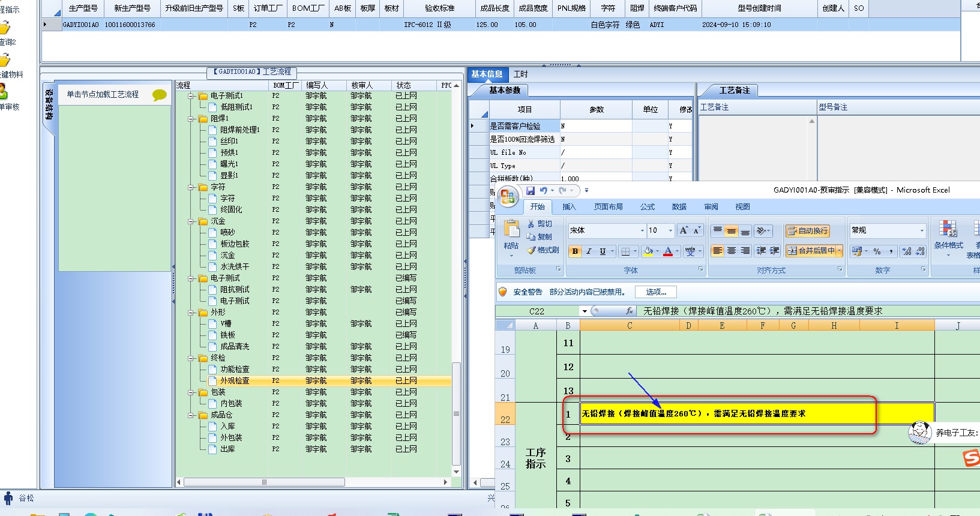Viewport: 980px width, 516px height.
Task: Toggle Merge and Center (合并后居中)
Action: pos(811,251)
